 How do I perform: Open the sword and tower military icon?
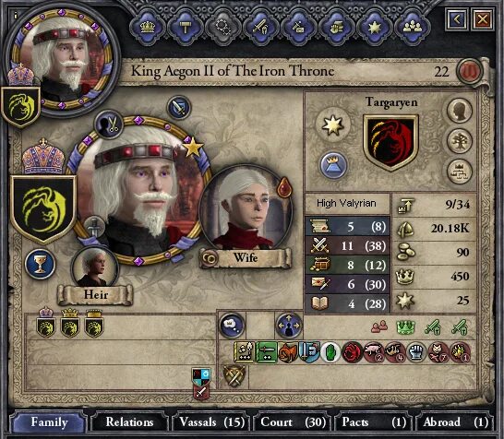[260, 27]
